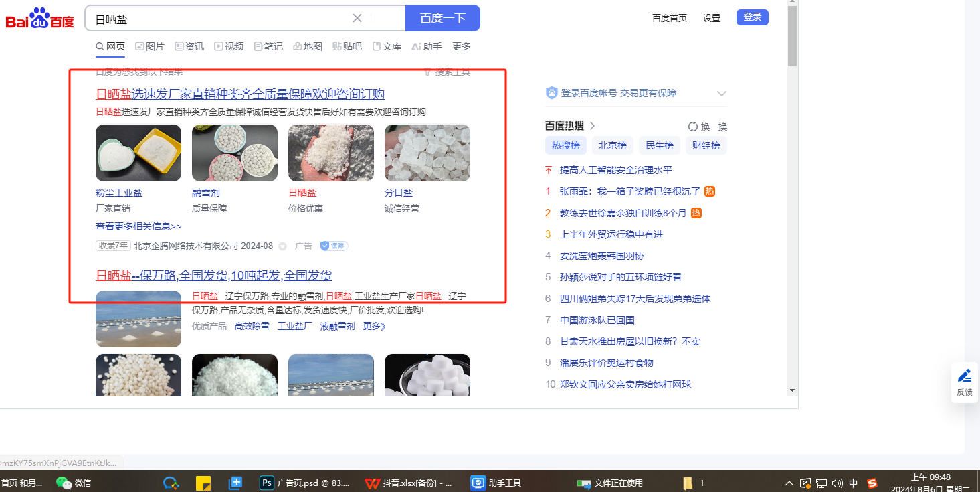This screenshot has width=980, height=492.
Task: Open the WPS 抖音.xlsx taskbar item
Action: click(409, 483)
